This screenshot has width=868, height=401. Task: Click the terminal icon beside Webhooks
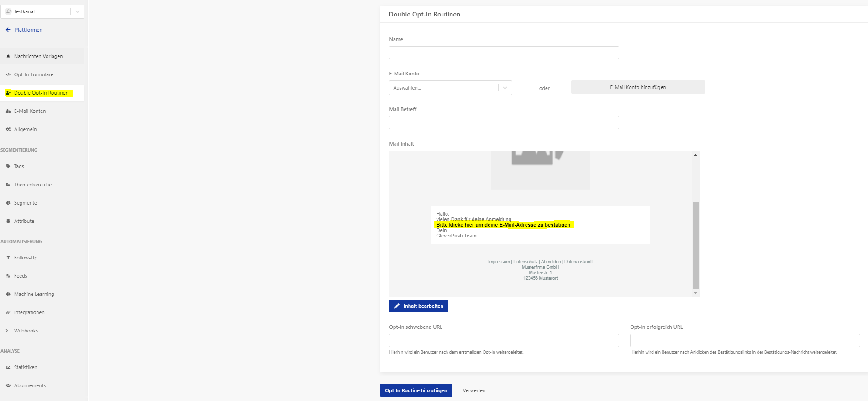pos(8,331)
